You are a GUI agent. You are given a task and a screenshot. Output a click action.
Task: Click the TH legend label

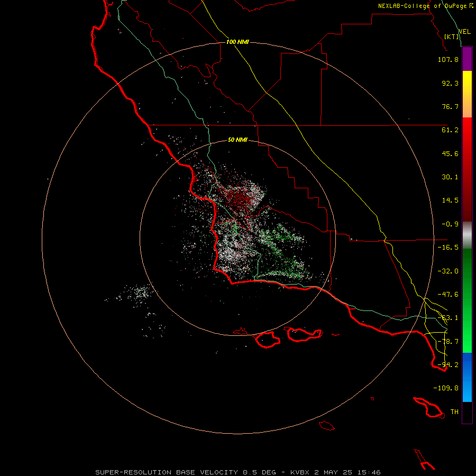tap(454, 412)
